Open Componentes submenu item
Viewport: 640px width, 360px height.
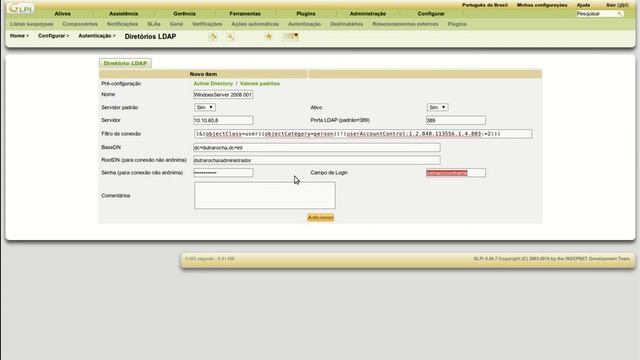pos(80,24)
